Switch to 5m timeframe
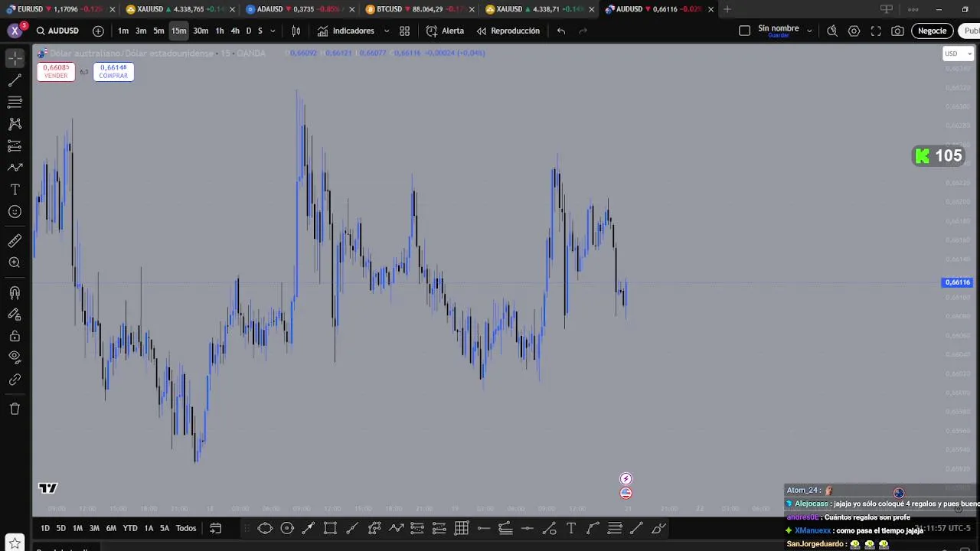Screen dimensions: 980x551 point(158,31)
